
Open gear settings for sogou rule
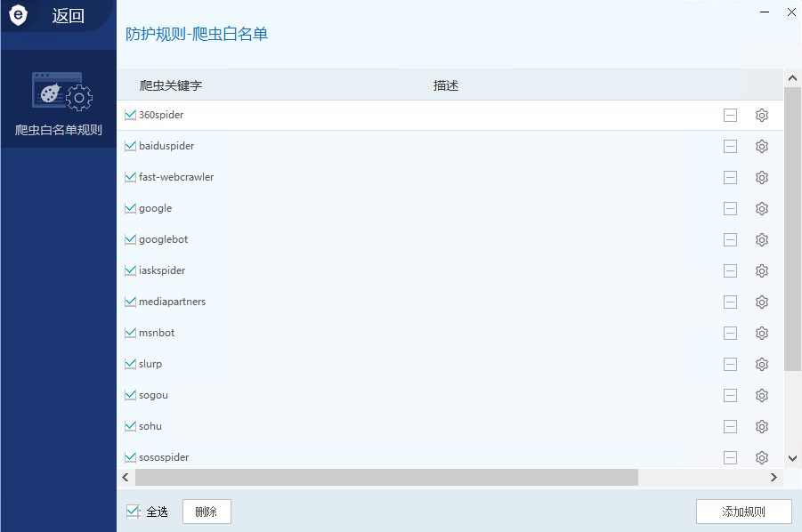pos(761,395)
